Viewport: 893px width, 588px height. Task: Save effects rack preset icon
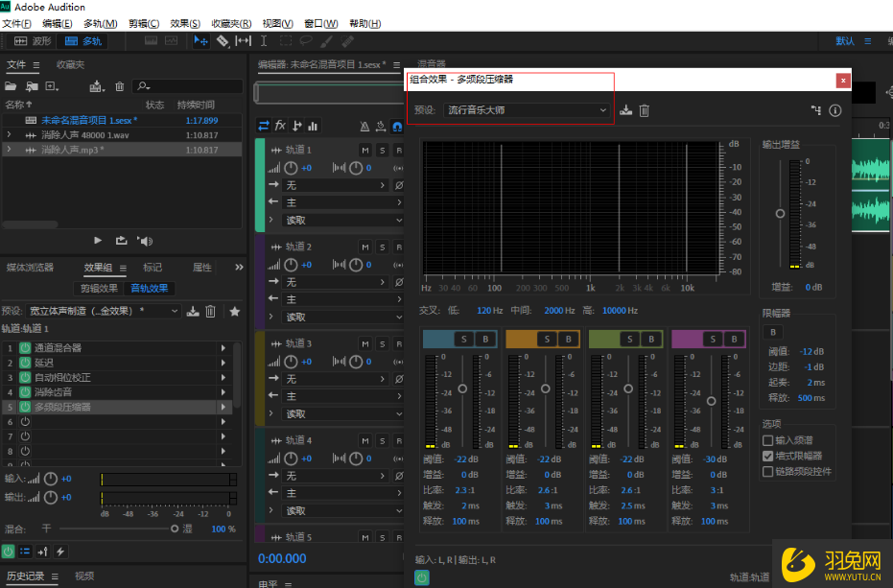click(x=193, y=311)
